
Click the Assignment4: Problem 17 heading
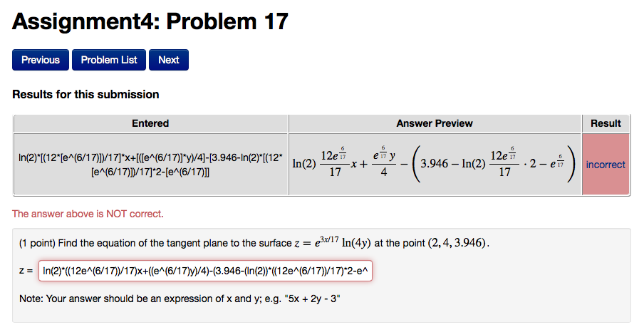point(150,21)
